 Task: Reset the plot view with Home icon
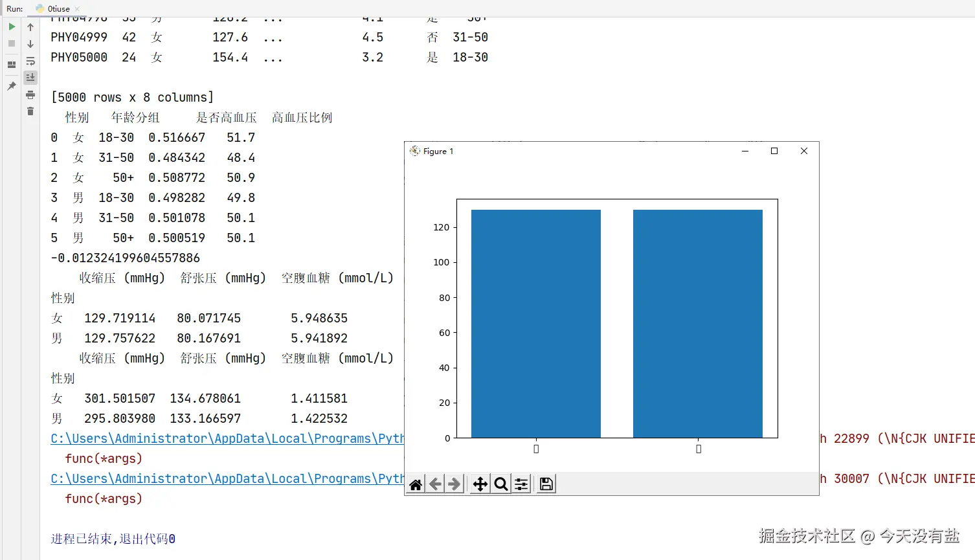[416, 484]
